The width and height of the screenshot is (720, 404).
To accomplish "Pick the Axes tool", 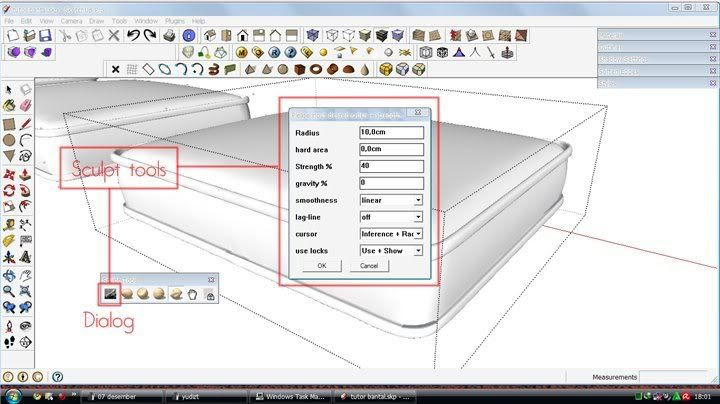I will coord(9,257).
